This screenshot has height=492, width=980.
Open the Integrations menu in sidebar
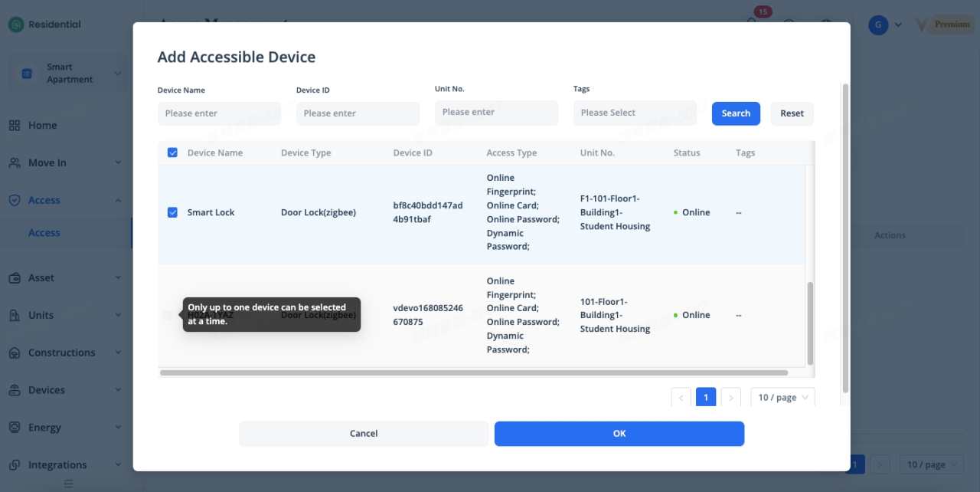point(57,464)
